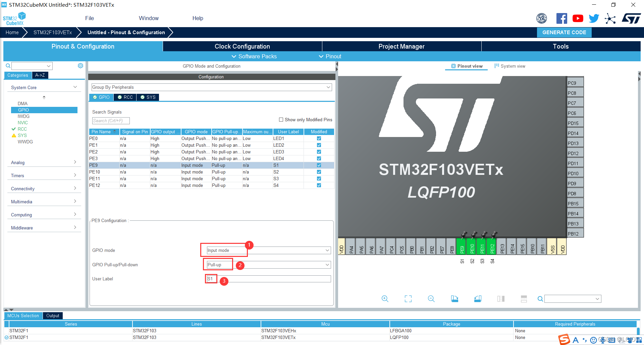Expand the Analog category

pos(44,162)
